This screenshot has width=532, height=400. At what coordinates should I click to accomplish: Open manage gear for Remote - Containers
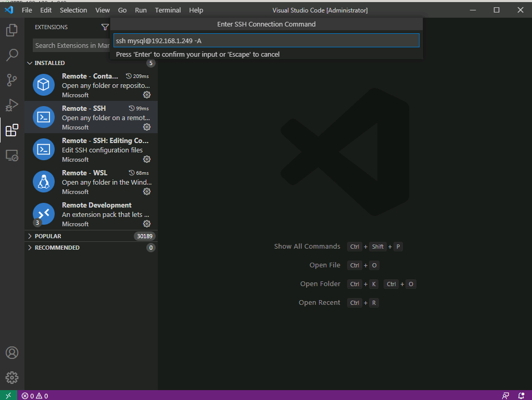[x=147, y=95]
